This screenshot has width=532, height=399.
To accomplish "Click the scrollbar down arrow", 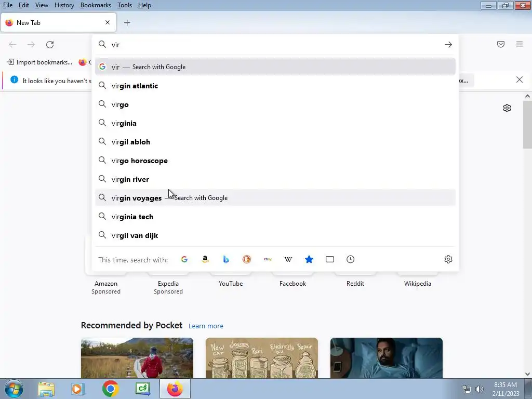I will tap(527, 374).
